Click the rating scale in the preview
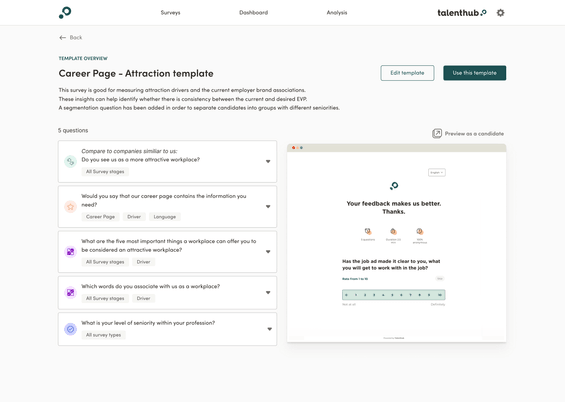This screenshot has width=565, height=402. (393, 295)
